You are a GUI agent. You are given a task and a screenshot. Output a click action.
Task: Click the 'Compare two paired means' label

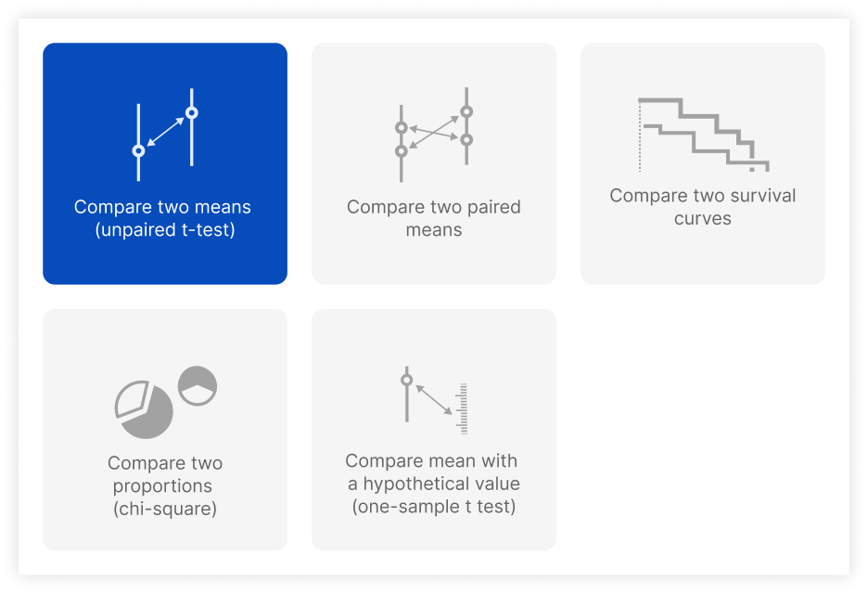point(433,218)
